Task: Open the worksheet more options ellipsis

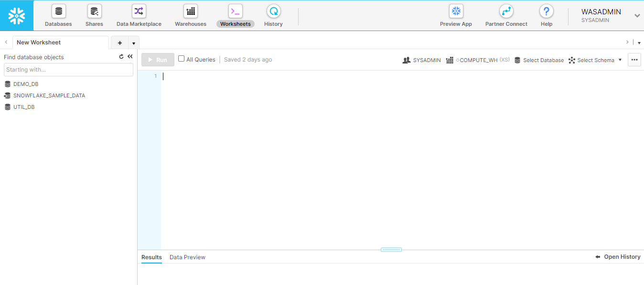Action: [x=634, y=60]
